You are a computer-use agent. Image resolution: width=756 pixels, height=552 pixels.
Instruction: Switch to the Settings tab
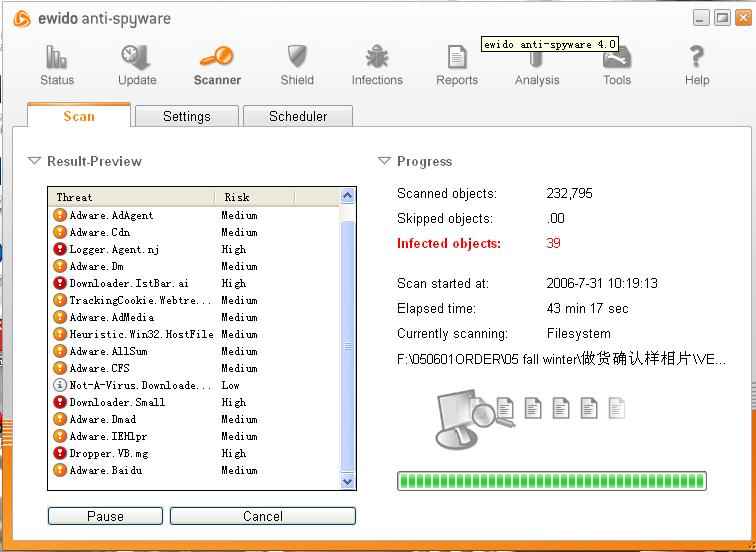(187, 116)
